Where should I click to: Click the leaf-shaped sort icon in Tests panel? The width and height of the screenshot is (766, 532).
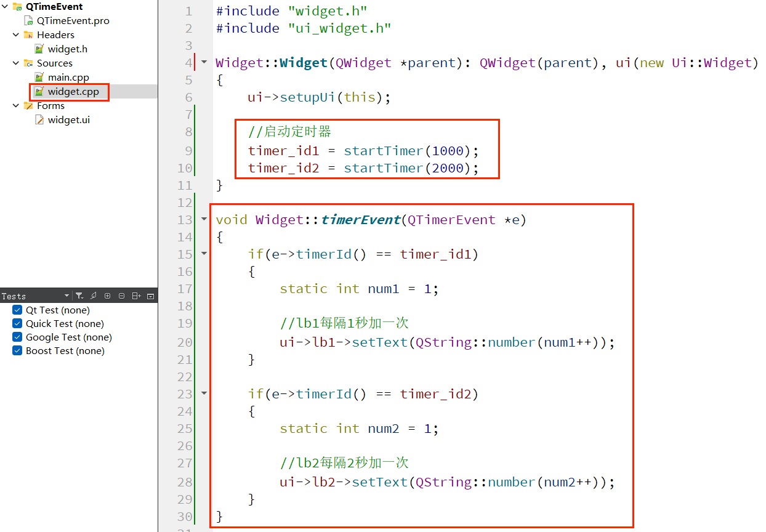(x=94, y=296)
